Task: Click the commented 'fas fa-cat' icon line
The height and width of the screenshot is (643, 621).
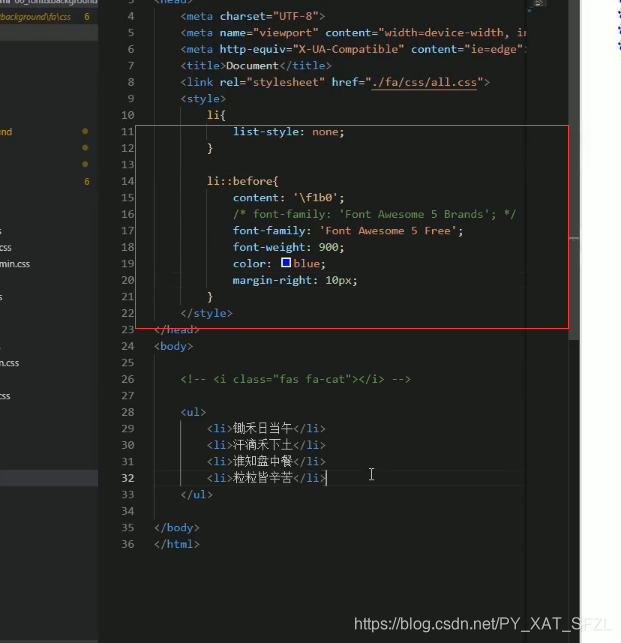Action: pyautogui.click(x=296, y=379)
